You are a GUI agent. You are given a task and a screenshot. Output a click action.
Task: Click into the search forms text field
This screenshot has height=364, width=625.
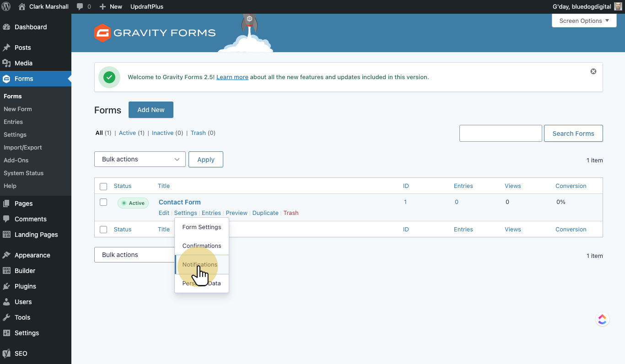click(501, 134)
